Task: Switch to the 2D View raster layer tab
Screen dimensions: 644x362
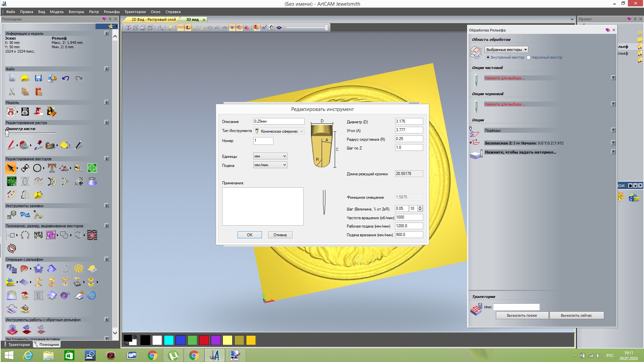Action: [153, 19]
